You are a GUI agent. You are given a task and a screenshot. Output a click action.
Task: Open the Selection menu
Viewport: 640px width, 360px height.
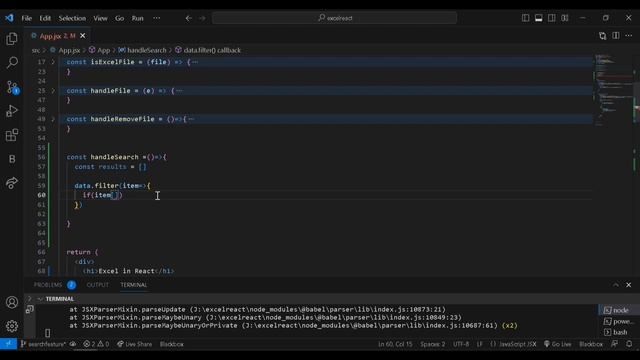coord(72,18)
